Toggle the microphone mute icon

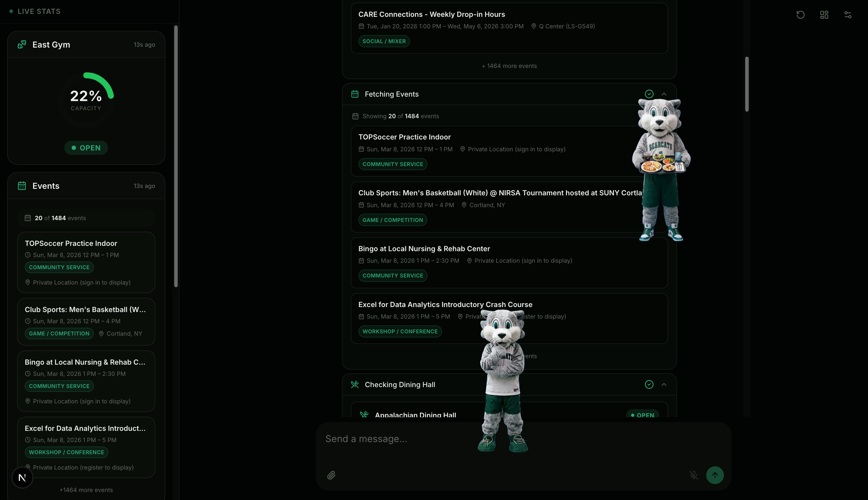pyautogui.click(x=694, y=475)
